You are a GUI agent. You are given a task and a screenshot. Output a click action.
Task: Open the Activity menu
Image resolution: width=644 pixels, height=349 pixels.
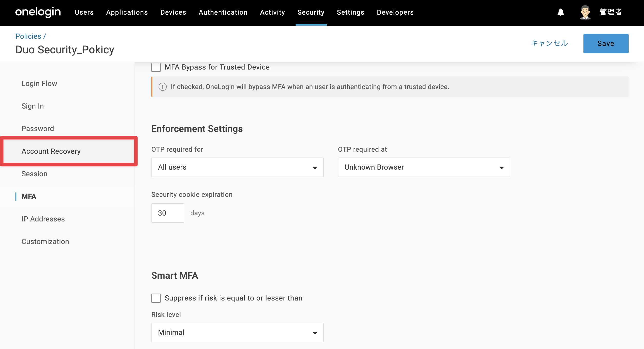tap(272, 12)
